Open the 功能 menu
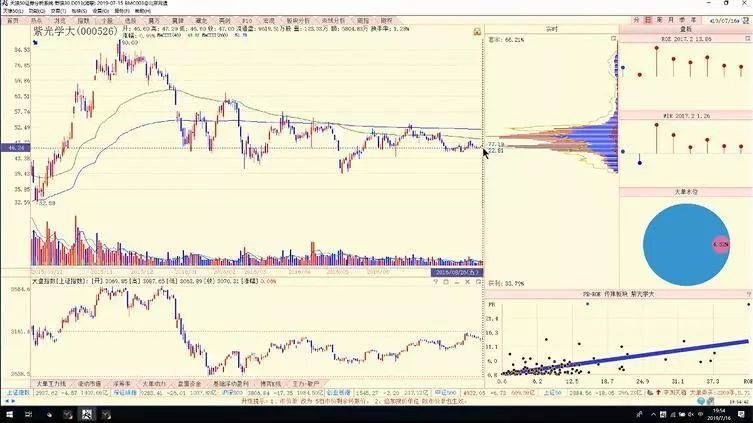This screenshot has width=753, height=423. pos(36,11)
